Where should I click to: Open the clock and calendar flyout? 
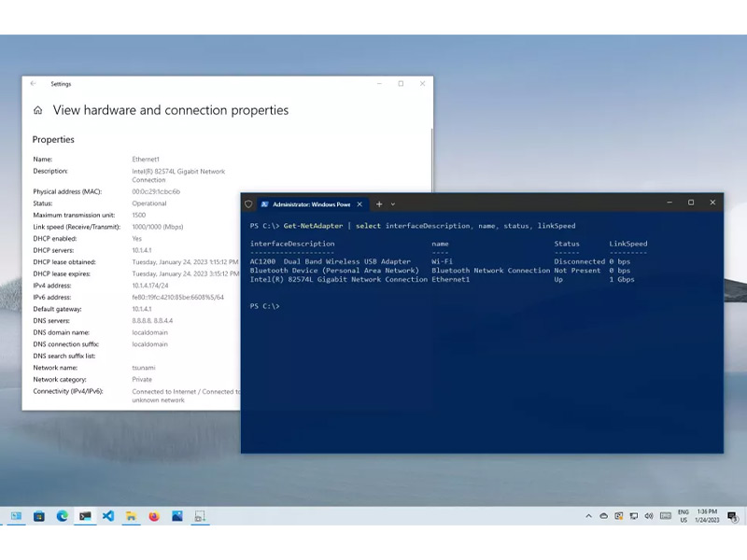tap(707, 516)
